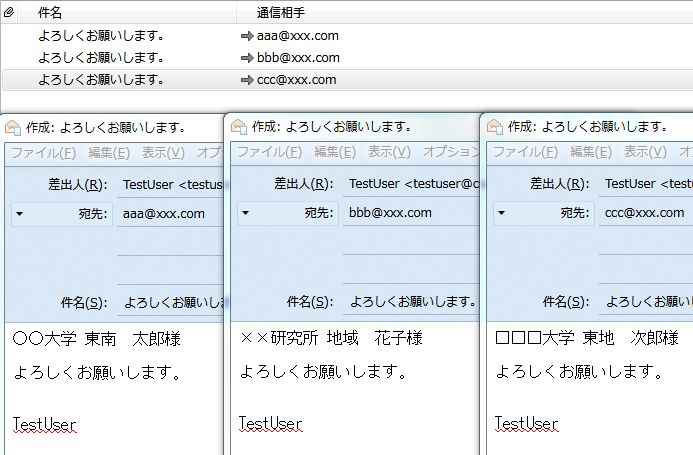This screenshot has width=693, height=455.
Task: Sort by the 件名 column header
Action: (50, 12)
